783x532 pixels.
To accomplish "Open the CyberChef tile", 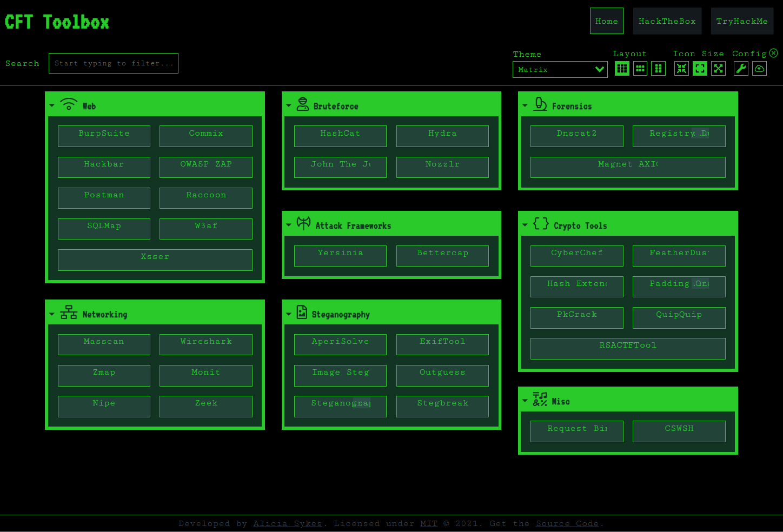I will 577,256.
